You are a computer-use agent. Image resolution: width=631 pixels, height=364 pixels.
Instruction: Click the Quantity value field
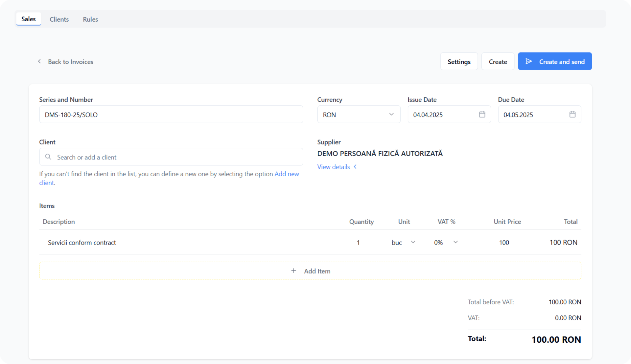(x=358, y=243)
